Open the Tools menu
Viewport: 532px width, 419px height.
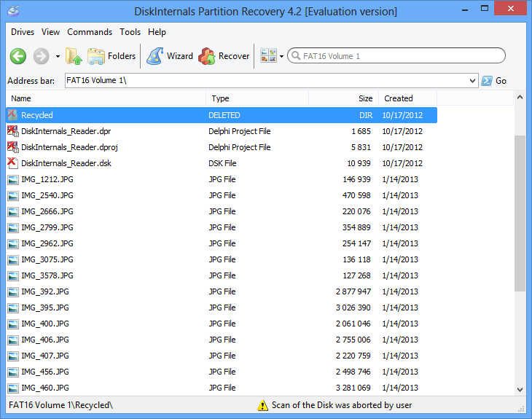pos(130,32)
